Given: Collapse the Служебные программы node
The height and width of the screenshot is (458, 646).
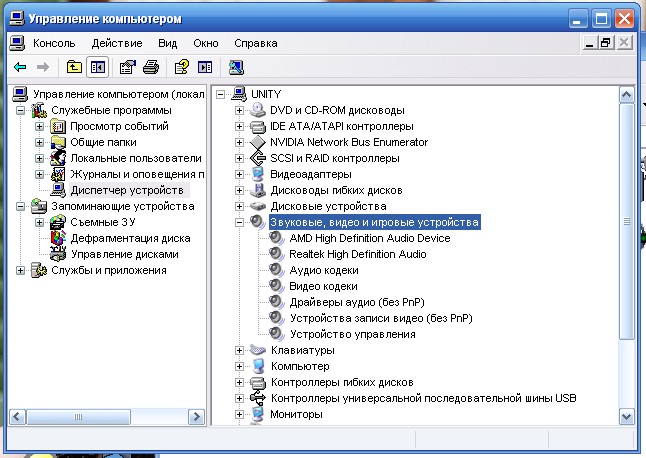Looking at the screenshot, I should coord(20,110).
